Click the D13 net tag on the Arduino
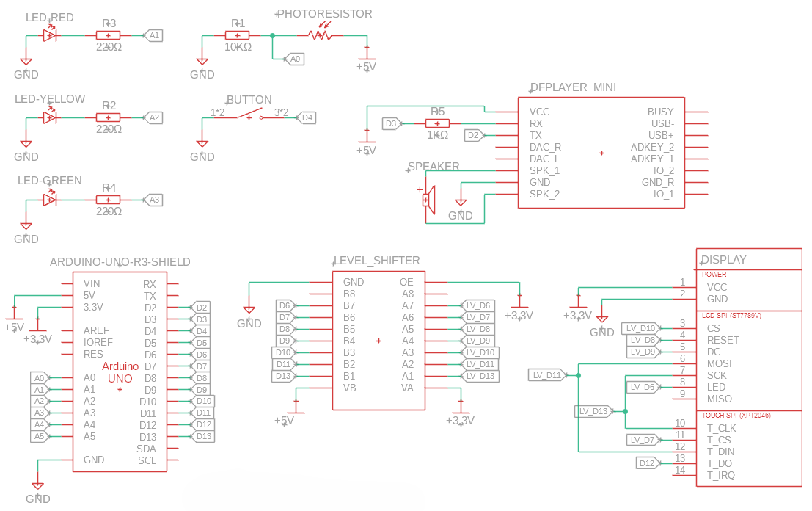The image size is (812, 511). coord(202,436)
